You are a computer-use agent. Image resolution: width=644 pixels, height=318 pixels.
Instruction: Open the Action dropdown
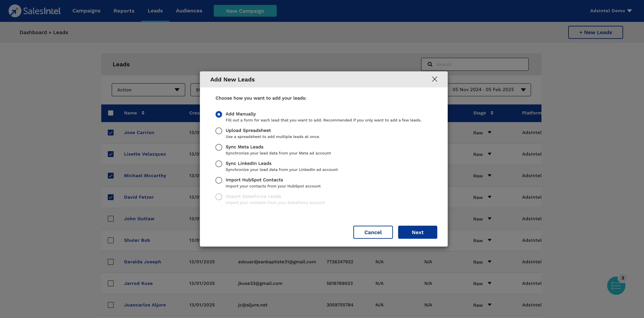pyautogui.click(x=148, y=90)
